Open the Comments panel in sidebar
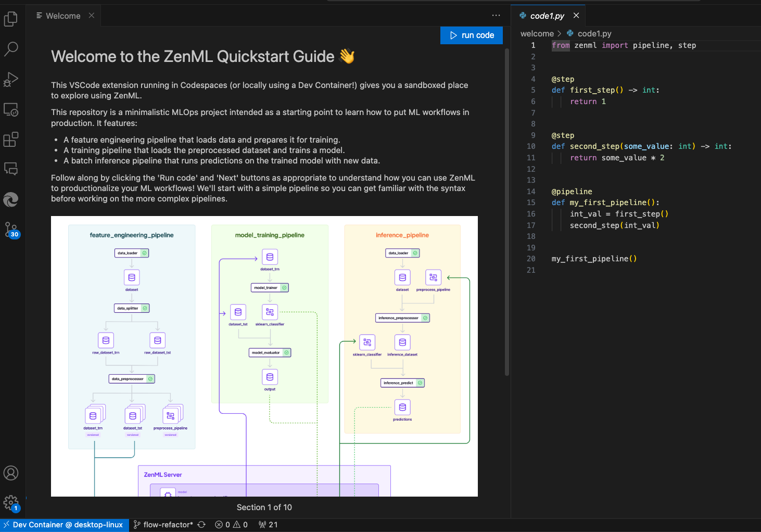Image resolution: width=761 pixels, height=532 pixels. coord(11,169)
